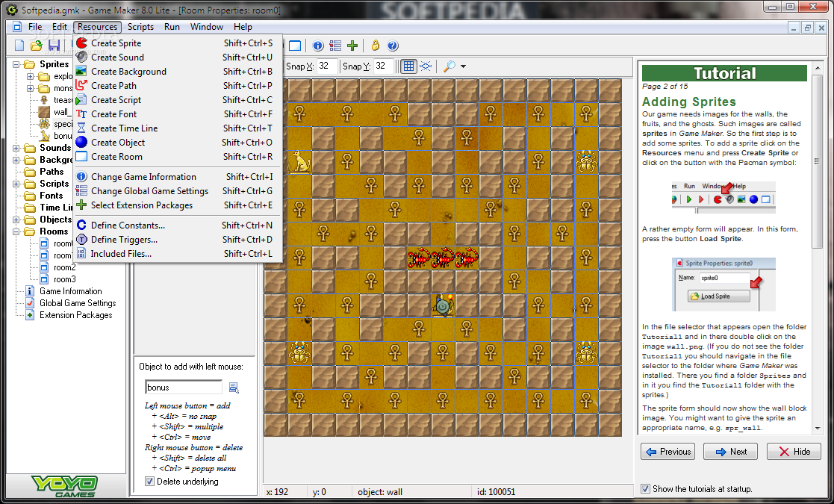Viewport: 834px width, 504px height.
Task: Expand the monsters sprites subfolder
Action: [31, 88]
